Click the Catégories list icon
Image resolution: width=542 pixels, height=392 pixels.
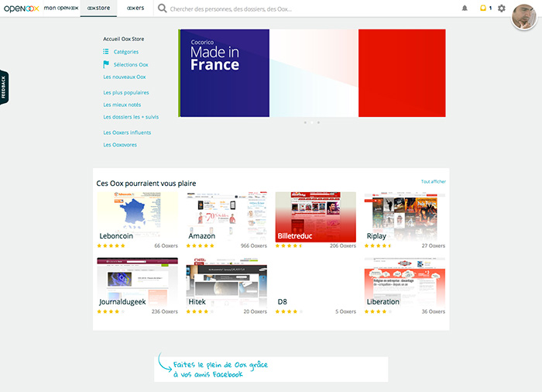106,52
